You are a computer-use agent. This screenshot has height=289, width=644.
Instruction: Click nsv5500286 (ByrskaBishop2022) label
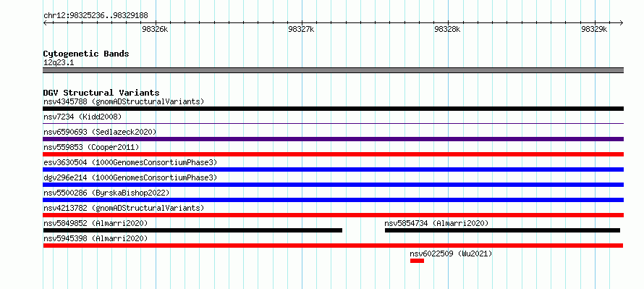click(x=106, y=193)
